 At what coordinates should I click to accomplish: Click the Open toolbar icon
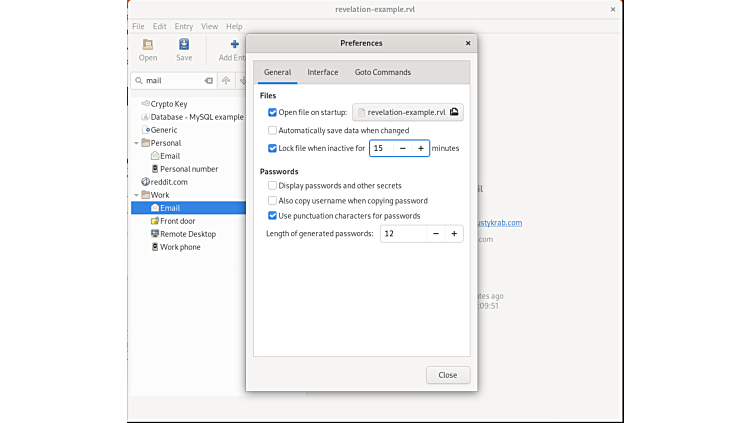(148, 44)
